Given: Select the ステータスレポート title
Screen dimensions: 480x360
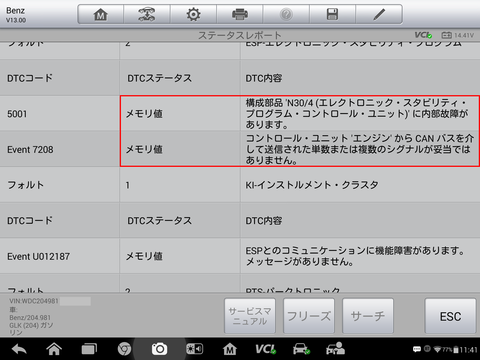Looking at the screenshot, I should (x=240, y=35).
